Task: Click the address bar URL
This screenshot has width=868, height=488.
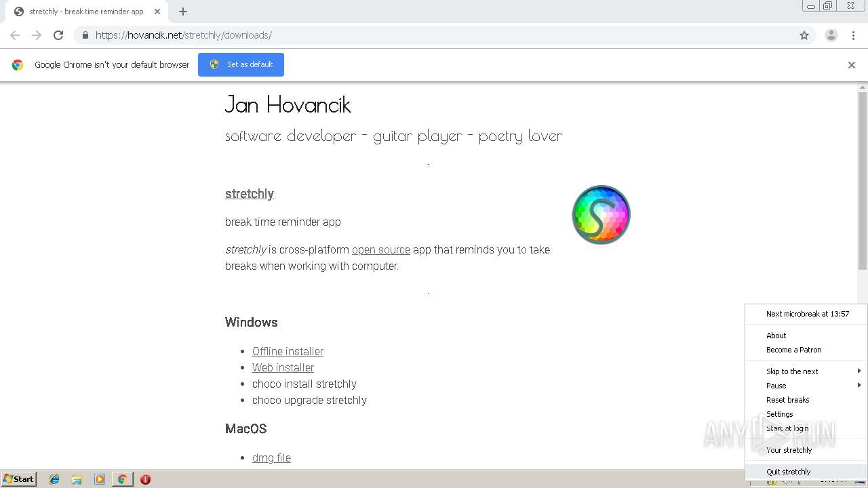Action: coord(184,35)
